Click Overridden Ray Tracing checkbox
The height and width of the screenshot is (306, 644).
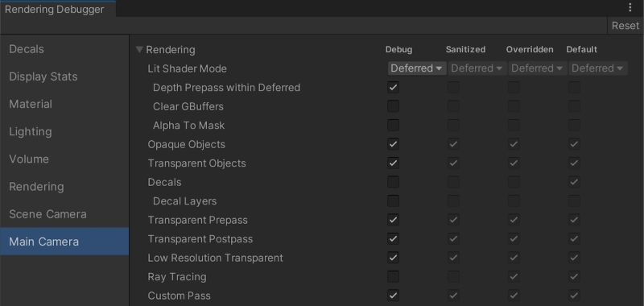[x=514, y=276]
